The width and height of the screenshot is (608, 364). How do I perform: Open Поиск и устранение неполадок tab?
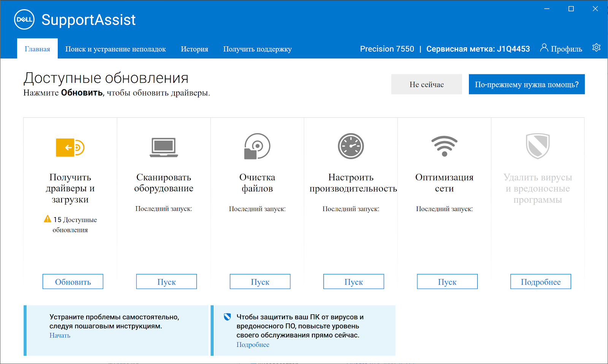(116, 49)
